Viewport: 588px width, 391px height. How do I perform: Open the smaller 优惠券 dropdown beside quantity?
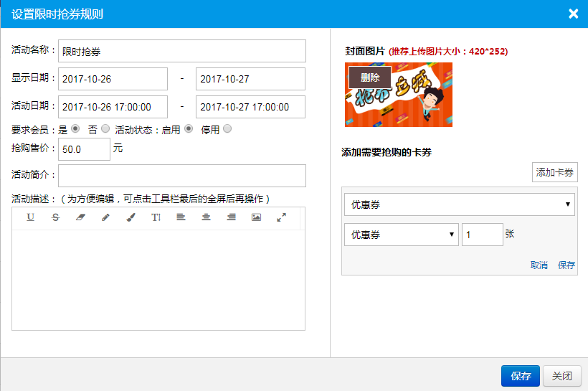tap(402, 235)
